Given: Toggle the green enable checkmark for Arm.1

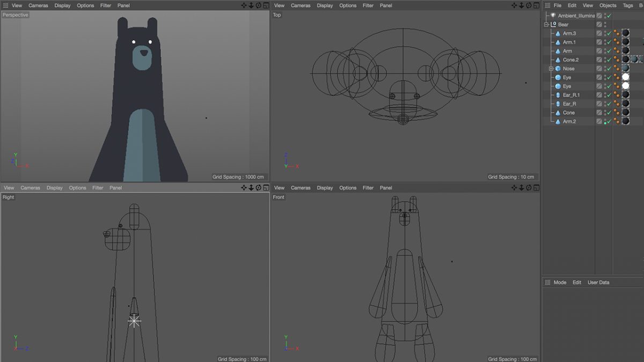Looking at the screenshot, I should point(609,42).
